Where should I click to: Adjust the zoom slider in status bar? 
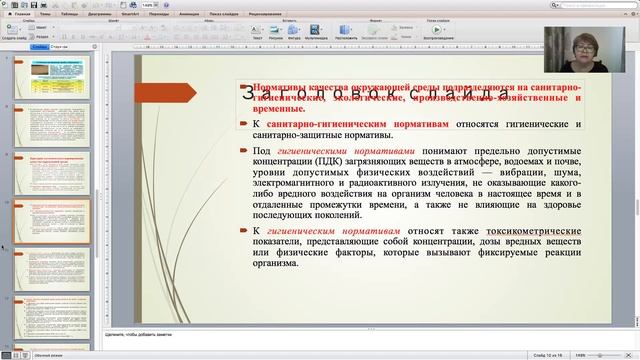[601, 356]
